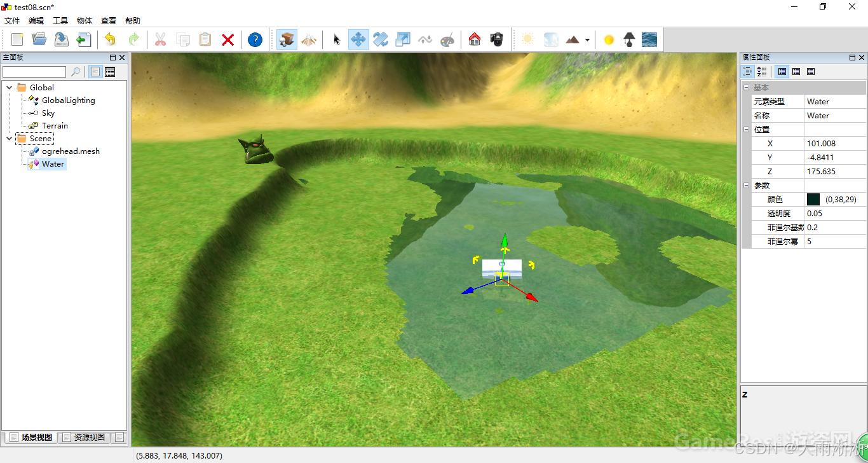Open the 查看 menu
Viewport: 868px width, 463px height.
[109, 21]
